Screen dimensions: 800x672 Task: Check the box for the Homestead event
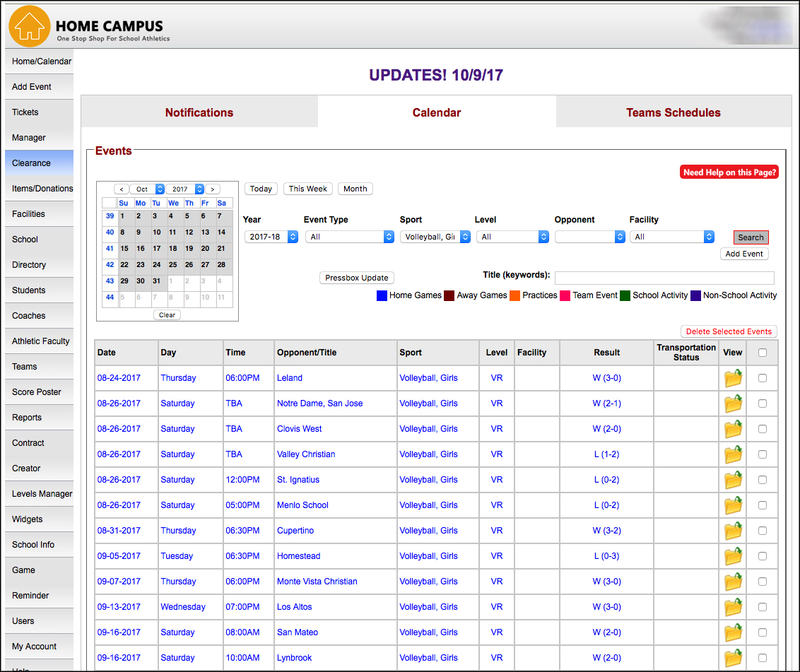click(763, 556)
